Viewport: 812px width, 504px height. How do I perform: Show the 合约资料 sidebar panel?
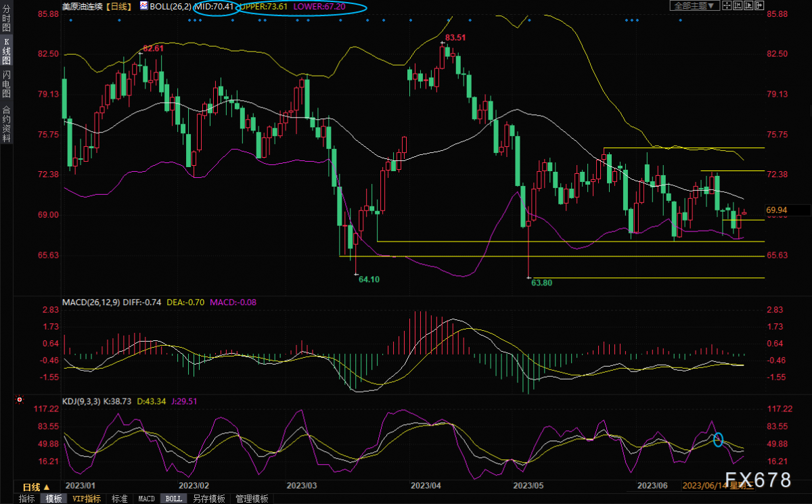point(6,124)
